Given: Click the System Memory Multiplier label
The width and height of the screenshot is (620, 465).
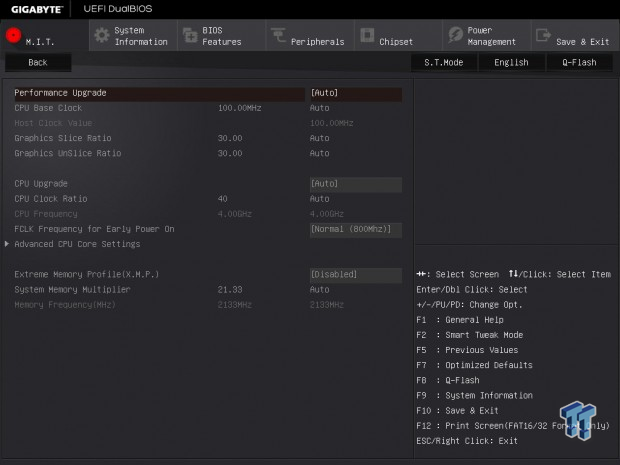Looking at the screenshot, I should [72, 289].
